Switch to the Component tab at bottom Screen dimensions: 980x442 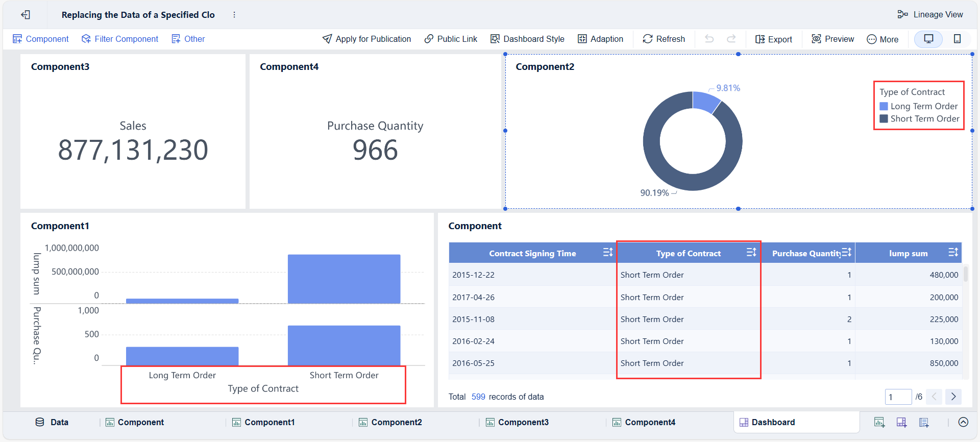click(135, 422)
